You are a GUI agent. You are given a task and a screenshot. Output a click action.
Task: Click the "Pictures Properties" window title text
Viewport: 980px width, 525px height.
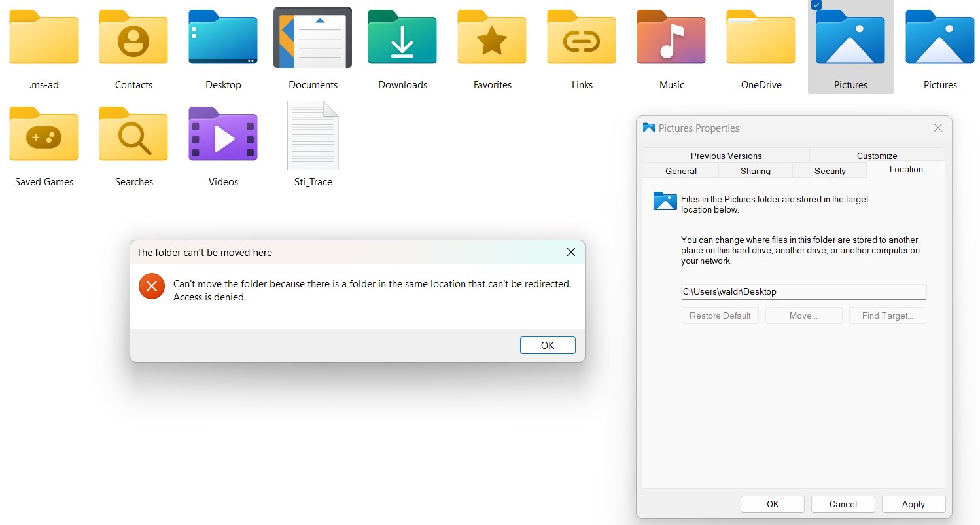click(699, 128)
